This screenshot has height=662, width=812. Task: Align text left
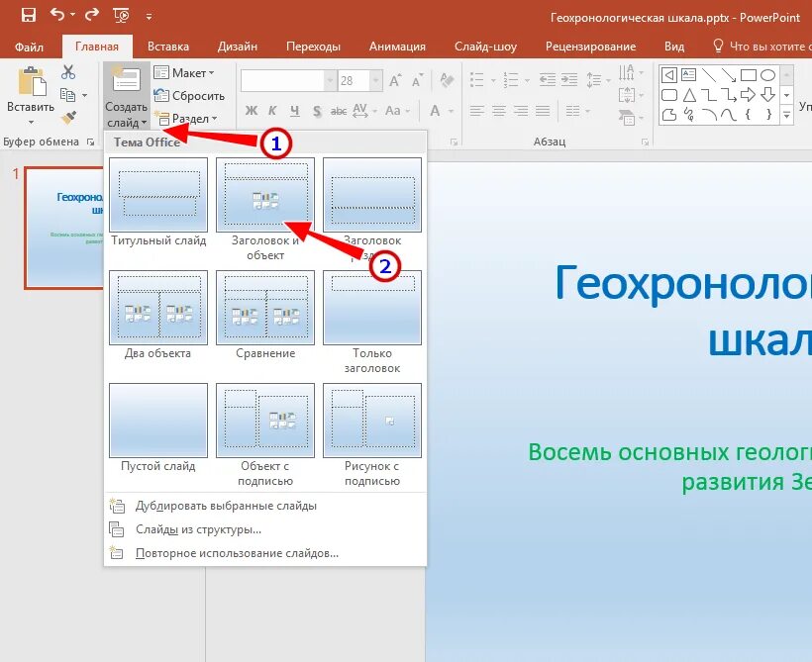(x=477, y=110)
